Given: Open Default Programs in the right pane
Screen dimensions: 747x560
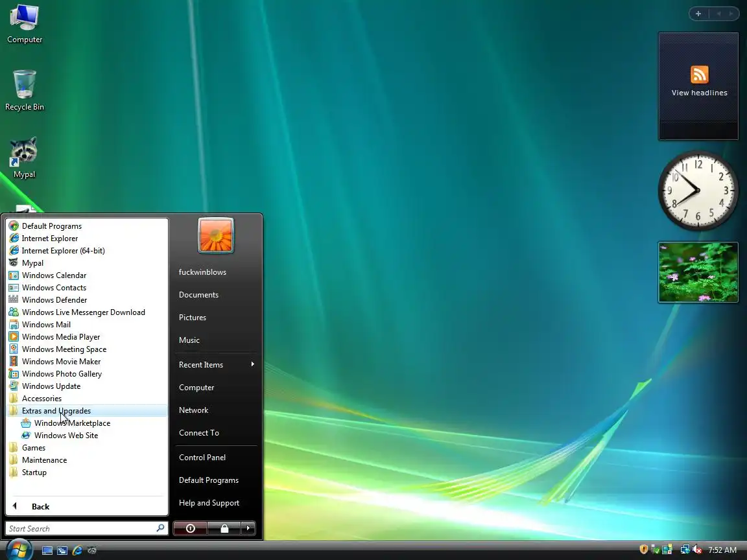Looking at the screenshot, I should click(x=216, y=480).
